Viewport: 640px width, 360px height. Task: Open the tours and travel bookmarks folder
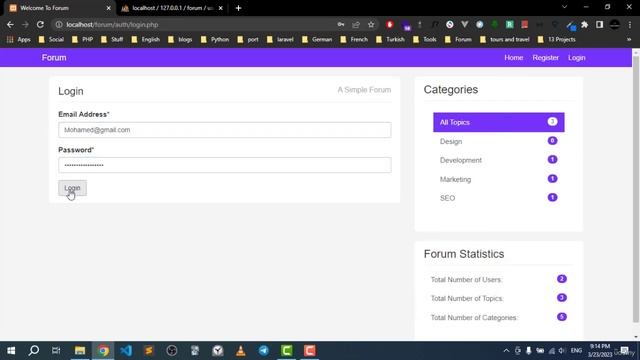point(504,40)
